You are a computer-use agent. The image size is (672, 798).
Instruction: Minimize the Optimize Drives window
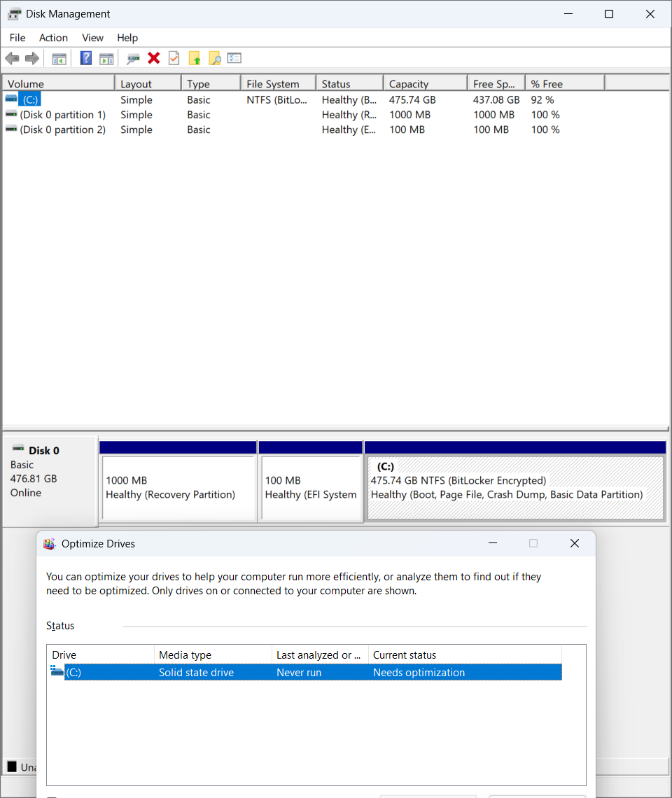click(x=493, y=543)
